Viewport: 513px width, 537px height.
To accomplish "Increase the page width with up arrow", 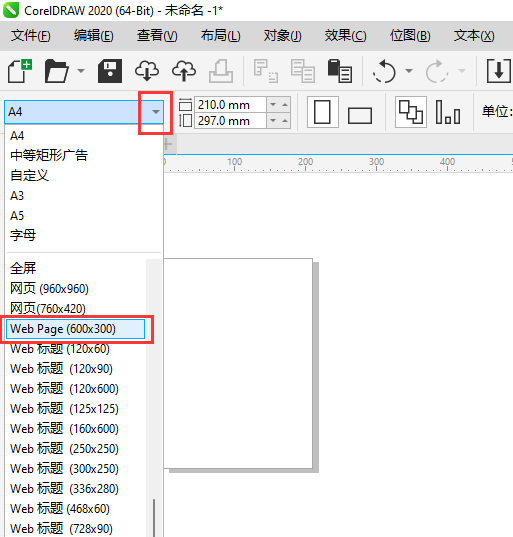I will coord(285,104).
